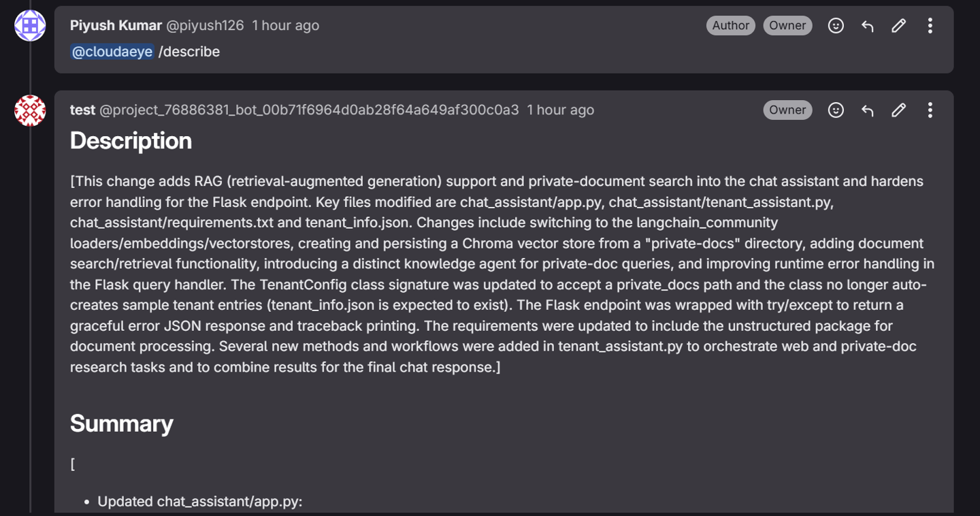Open more actions menu on the bot's comment

point(930,110)
